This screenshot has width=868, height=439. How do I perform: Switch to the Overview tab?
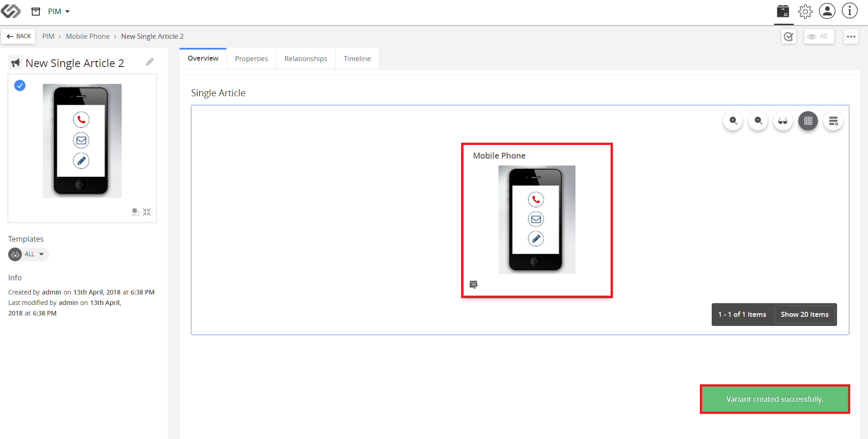coord(203,58)
